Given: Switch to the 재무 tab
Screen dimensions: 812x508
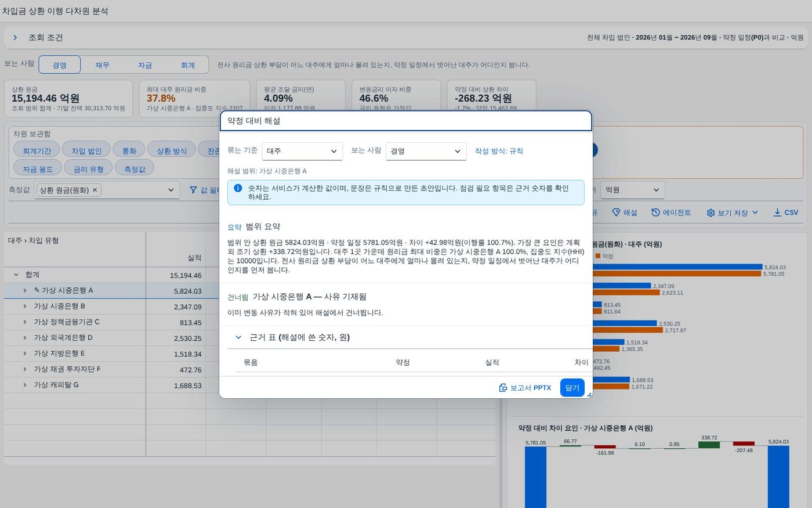Looking at the screenshot, I should (102, 65).
